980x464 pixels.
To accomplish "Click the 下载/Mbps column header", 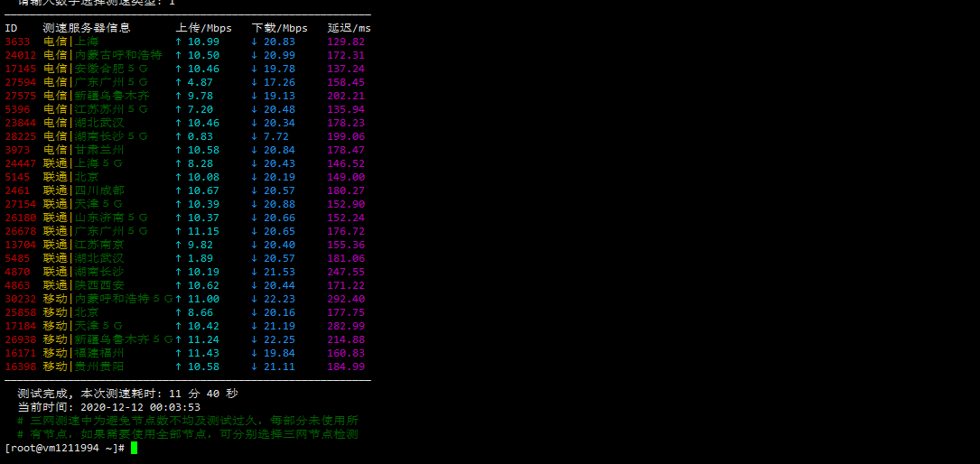I will pyautogui.click(x=279, y=28).
